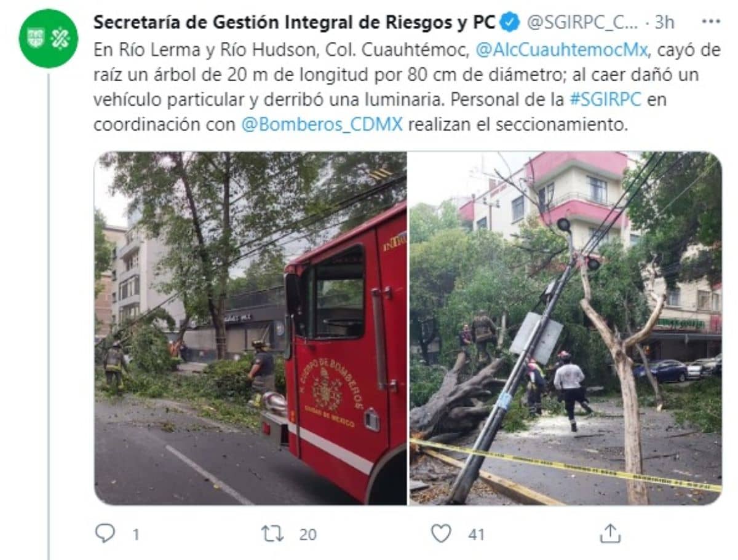
Task: Retweet this post using the arrows icon
Action: click(272, 534)
